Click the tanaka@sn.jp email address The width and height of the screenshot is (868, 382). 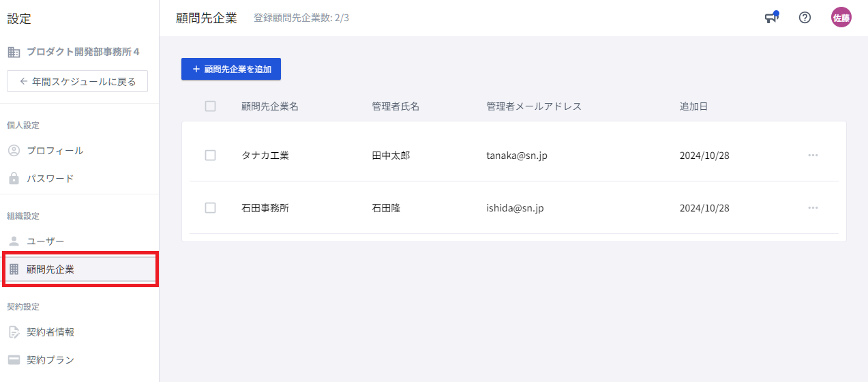[x=516, y=156]
